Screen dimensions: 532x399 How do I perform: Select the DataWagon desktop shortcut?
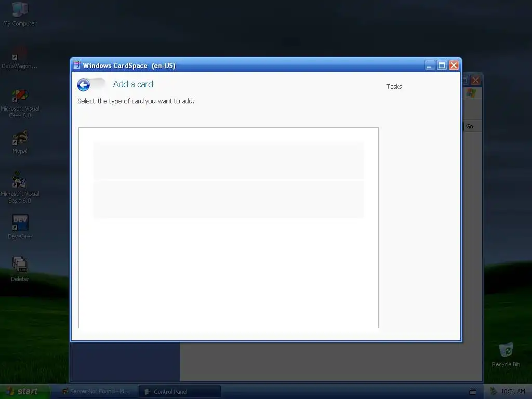20,57
